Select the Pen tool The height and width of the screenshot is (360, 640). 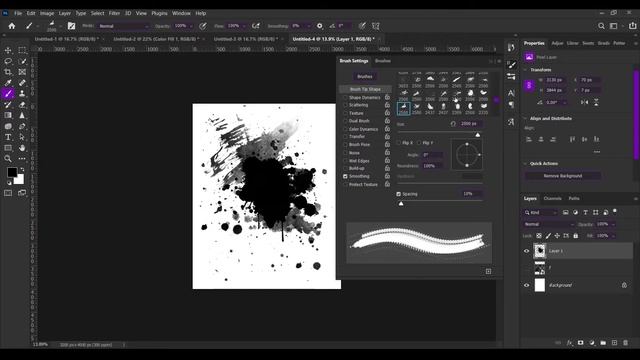coord(22,126)
